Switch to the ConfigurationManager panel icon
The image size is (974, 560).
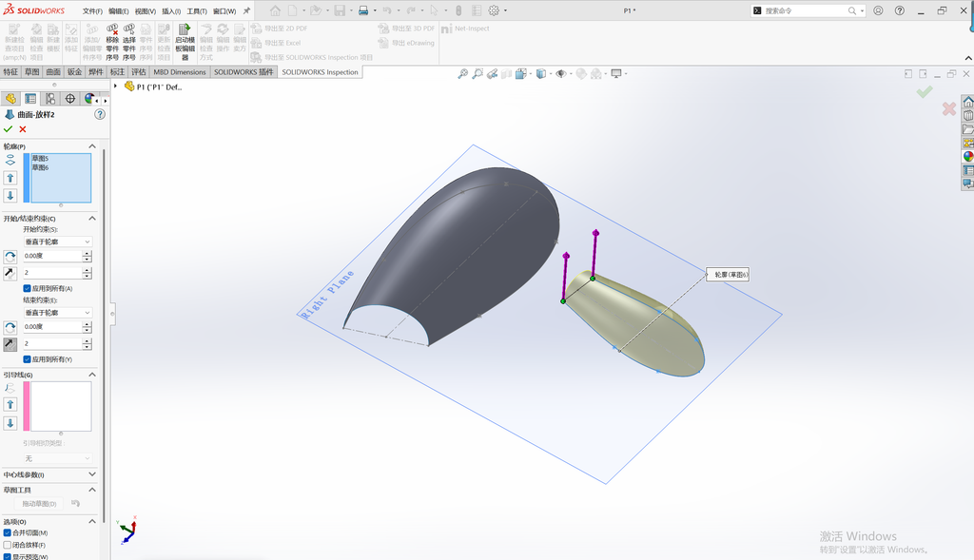tap(50, 99)
